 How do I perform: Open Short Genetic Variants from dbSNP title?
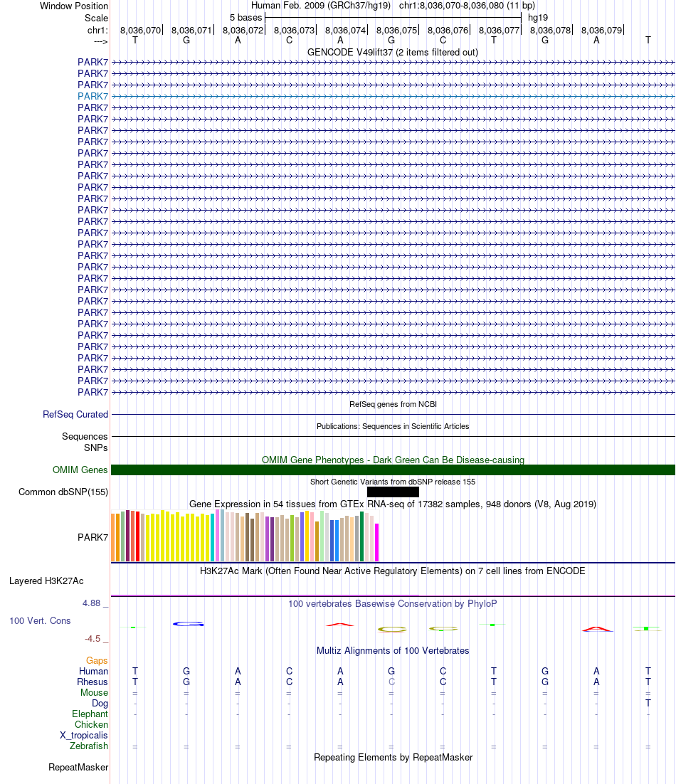(x=393, y=482)
